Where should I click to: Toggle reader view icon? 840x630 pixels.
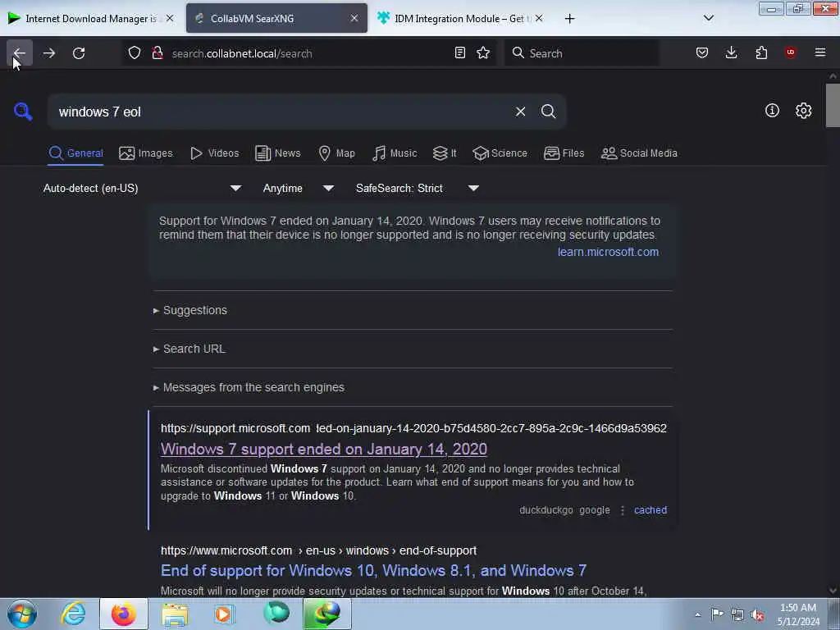click(x=459, y=53)
